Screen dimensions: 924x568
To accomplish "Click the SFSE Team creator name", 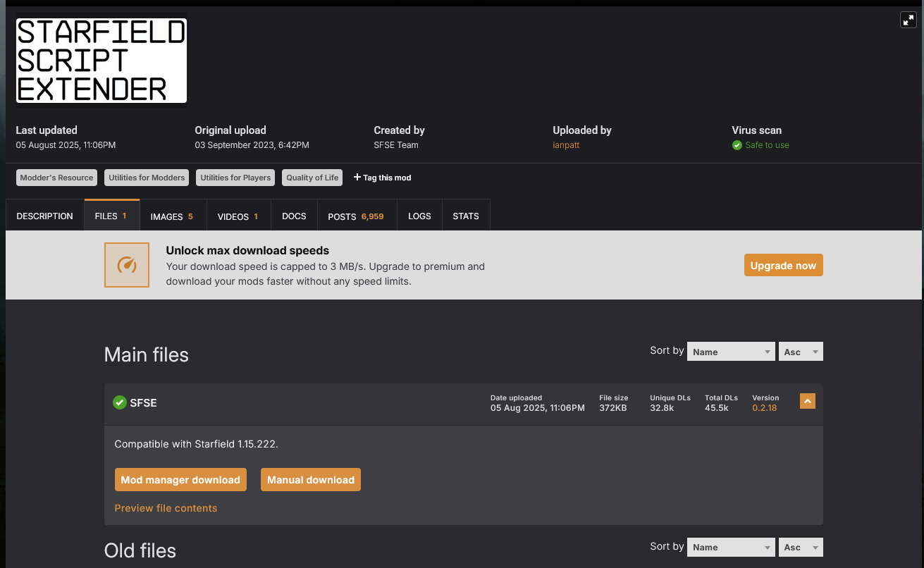I will click(x=396, y=145).
